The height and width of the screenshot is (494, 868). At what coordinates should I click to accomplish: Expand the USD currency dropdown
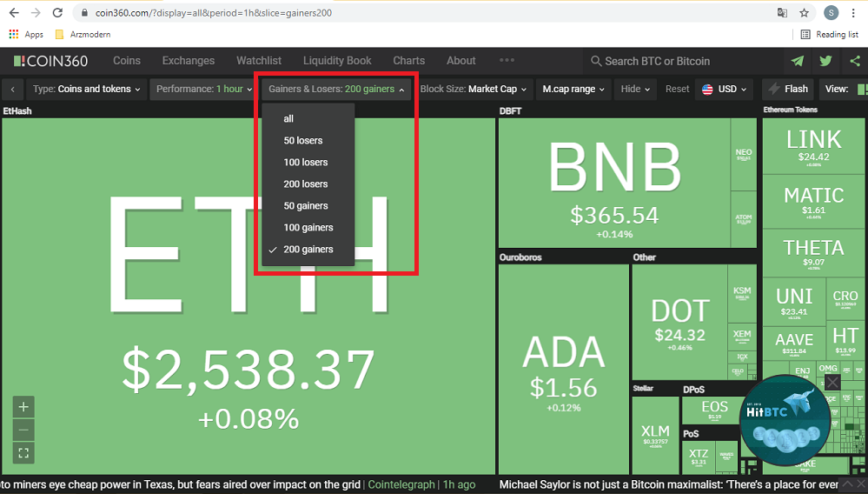(x=724, y=90)
